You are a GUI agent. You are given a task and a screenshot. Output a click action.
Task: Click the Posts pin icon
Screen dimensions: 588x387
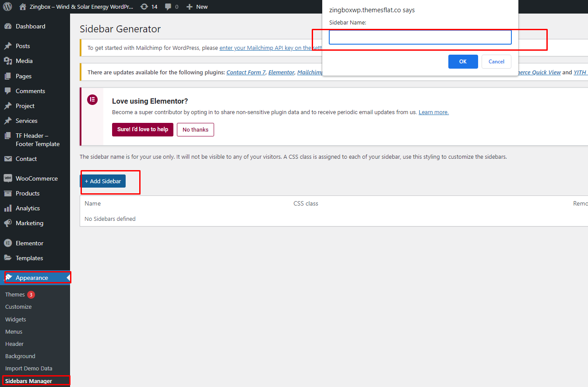point(8,46)
